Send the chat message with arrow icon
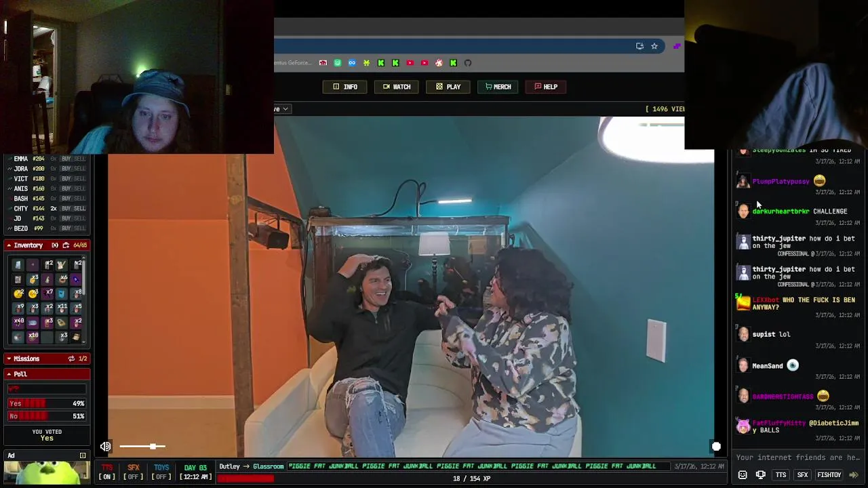 tap(854, 475)
